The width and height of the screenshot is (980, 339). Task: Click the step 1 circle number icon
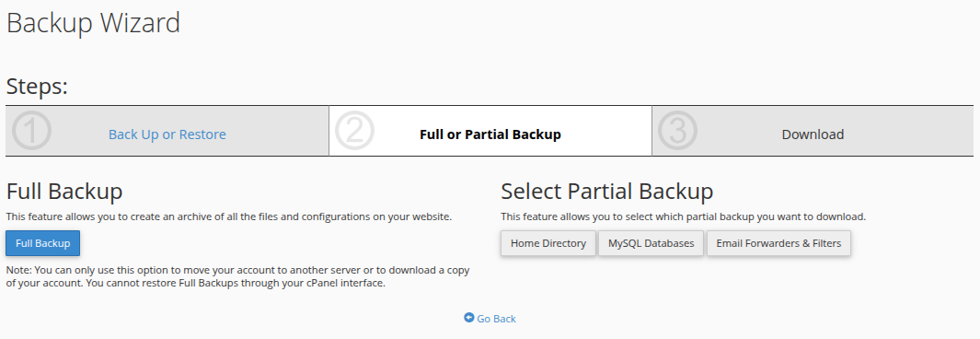point(31,132)
